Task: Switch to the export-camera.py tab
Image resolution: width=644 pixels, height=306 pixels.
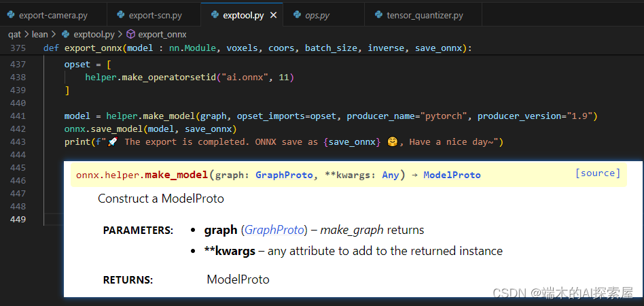Action: [53, 16]
